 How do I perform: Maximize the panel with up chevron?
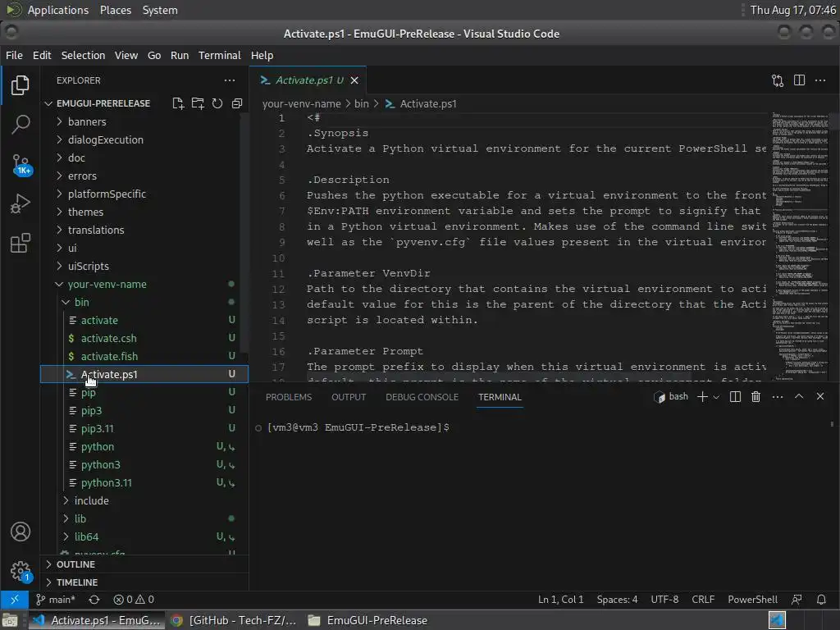[799, 396]
